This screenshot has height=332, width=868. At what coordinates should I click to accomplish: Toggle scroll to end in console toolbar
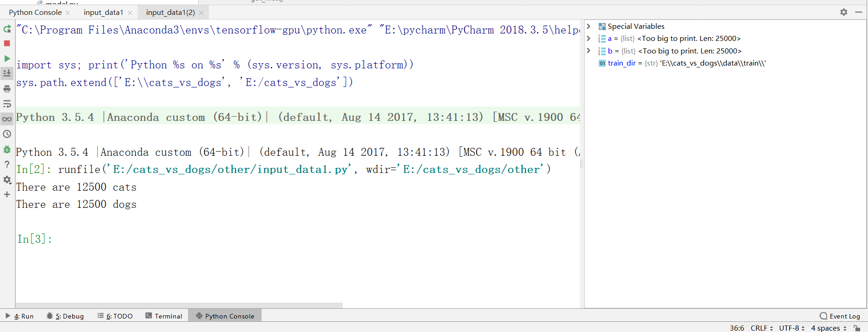(x=7, y=73)
